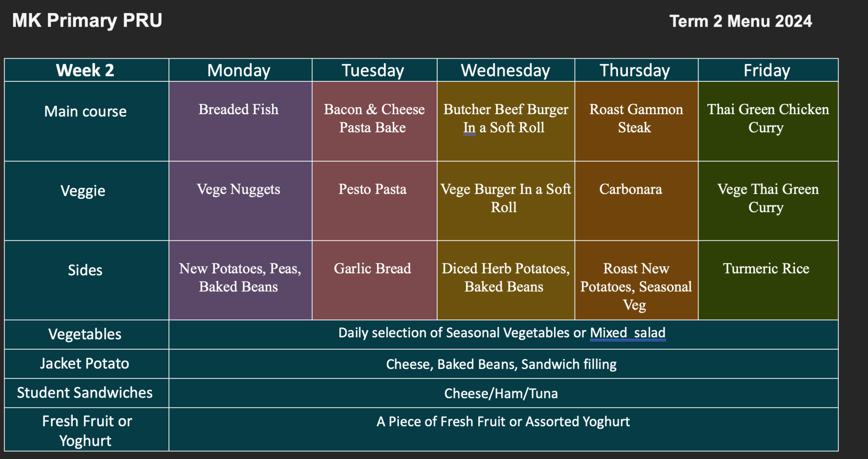The height and width of the screenshot is (459, 868).
Task: Click the MK Primary PRU title
Action: click(x=87, y=21)
